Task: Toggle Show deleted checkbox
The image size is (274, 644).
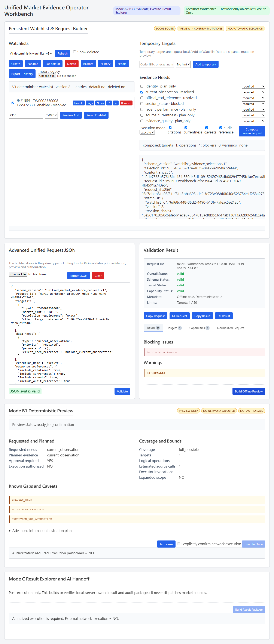Action: (74, 52)
